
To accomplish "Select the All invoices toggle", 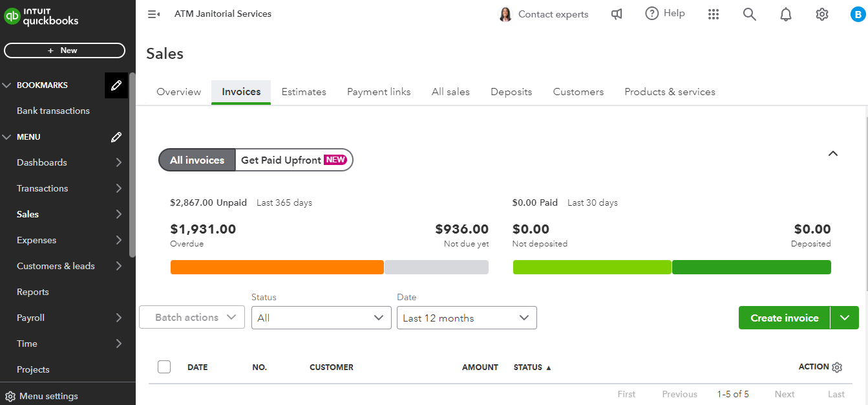I will coord(197,160).
